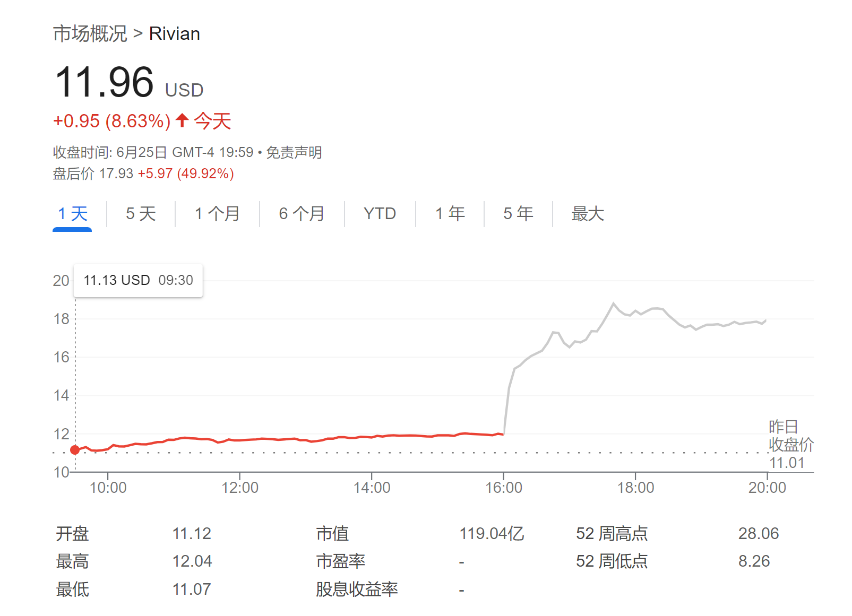
Task: Click the 市值 value 119.04亿
Action: point(492,533)
